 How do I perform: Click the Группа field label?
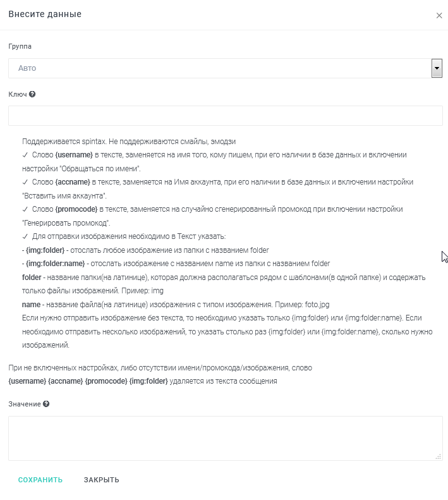pyautogui.click(x=20, y=47)
